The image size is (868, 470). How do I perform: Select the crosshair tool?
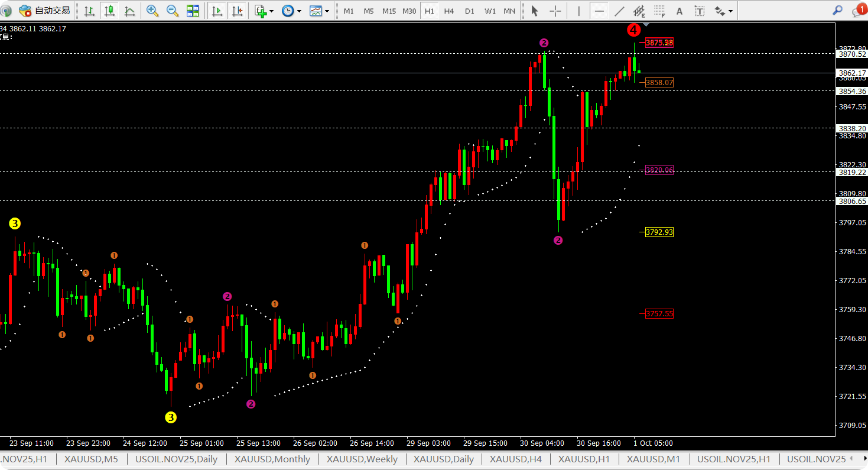(555, 11)
